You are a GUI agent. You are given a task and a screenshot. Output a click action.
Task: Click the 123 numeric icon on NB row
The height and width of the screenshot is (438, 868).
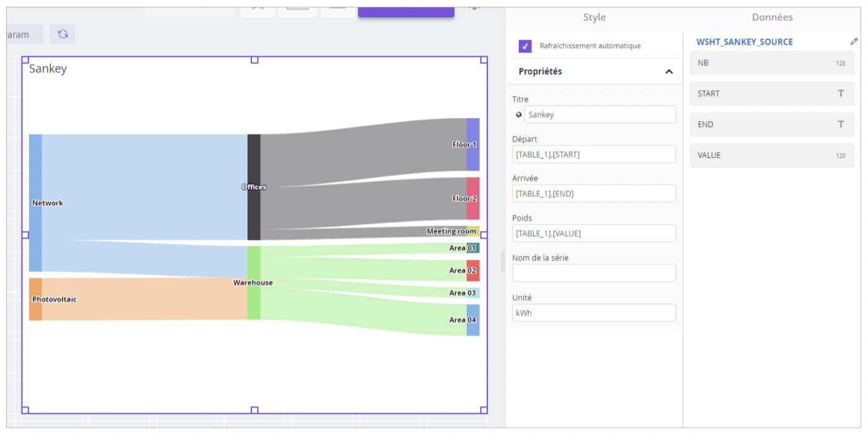[x=840, y=63]
